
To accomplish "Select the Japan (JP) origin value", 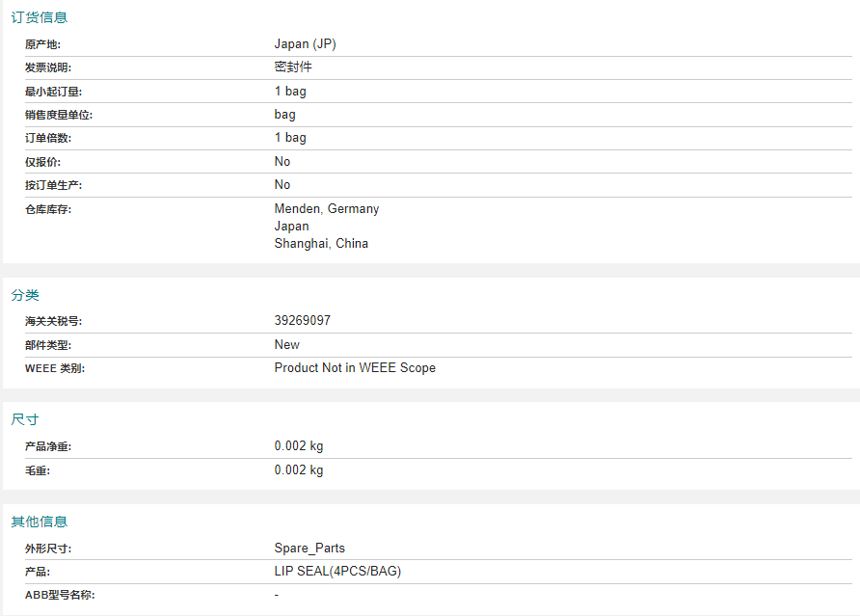I will (305, 44).
